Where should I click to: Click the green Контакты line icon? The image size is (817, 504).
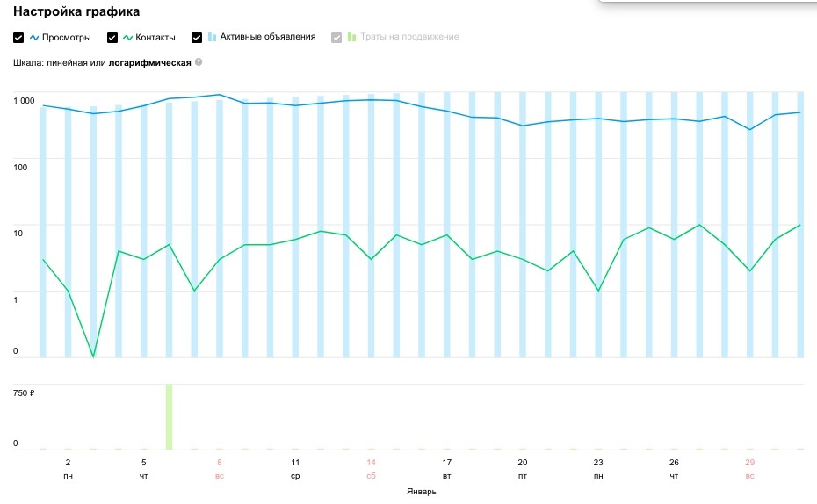tap(128, 38)
